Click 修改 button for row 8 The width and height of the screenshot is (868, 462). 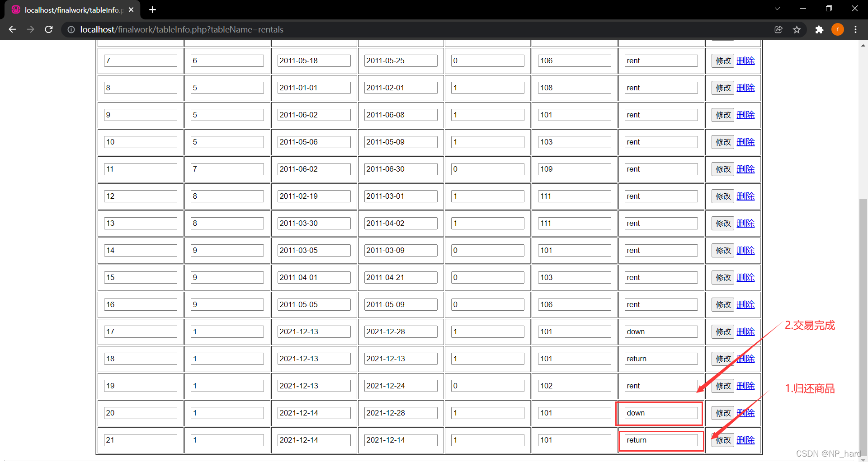click(723, 88)
